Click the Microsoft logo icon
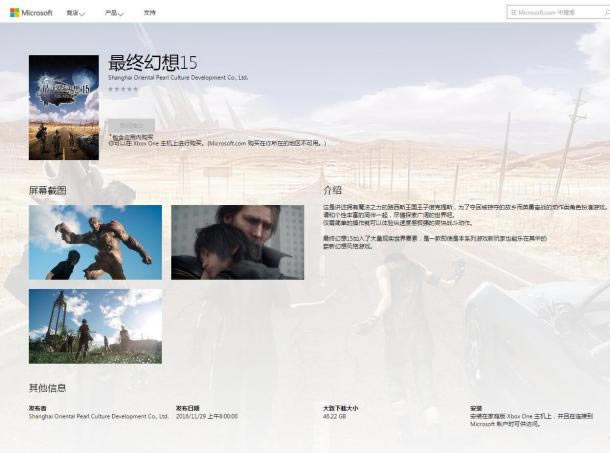 (14, 12)
